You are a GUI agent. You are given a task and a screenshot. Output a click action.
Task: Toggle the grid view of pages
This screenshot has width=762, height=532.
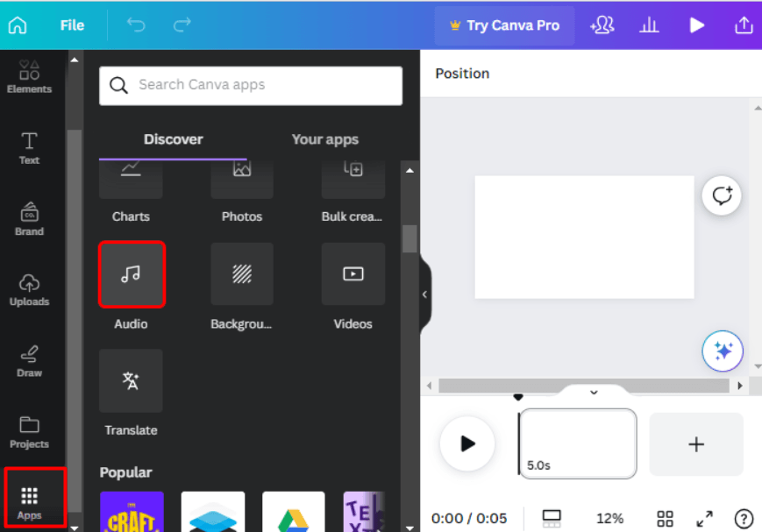[665, 518]
